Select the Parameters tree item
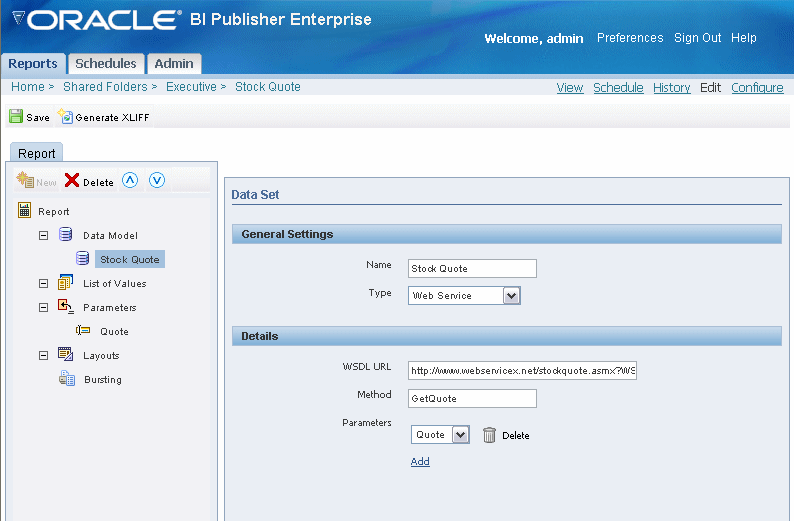 coord(110,307)
